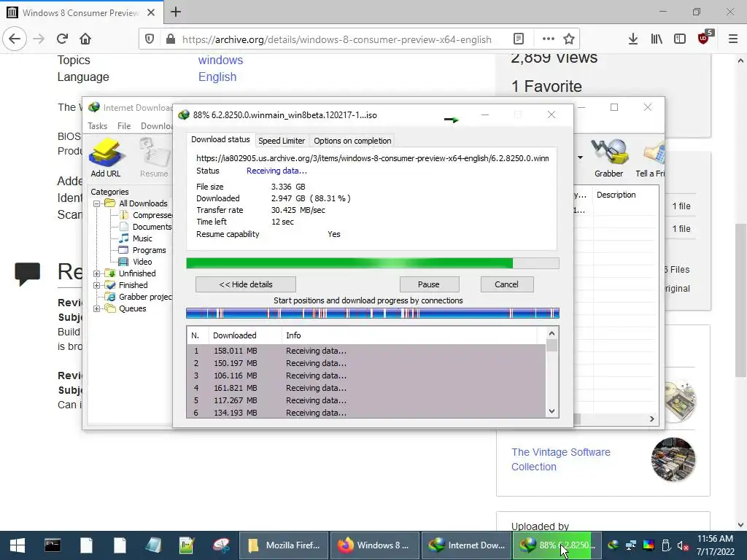Open the File menu in IDM
The height and width of the screenshot is (560, 747).
pyautogui.click(x=124, y=126)
